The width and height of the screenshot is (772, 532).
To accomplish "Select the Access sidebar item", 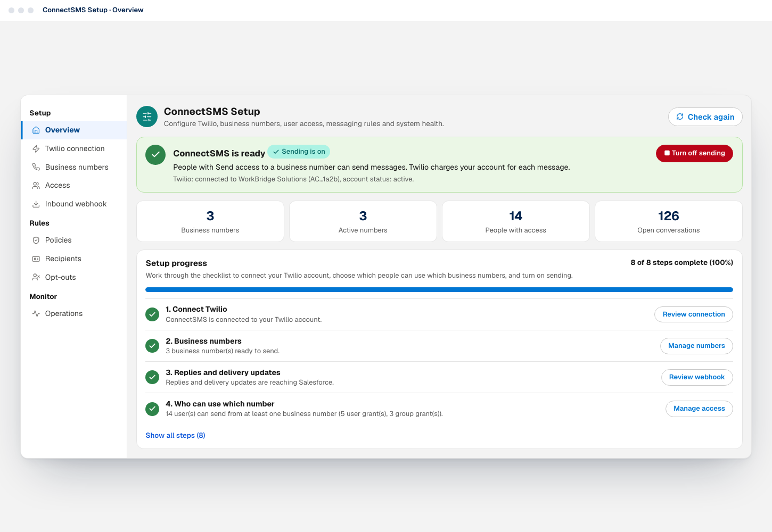I will coord(74,186).
